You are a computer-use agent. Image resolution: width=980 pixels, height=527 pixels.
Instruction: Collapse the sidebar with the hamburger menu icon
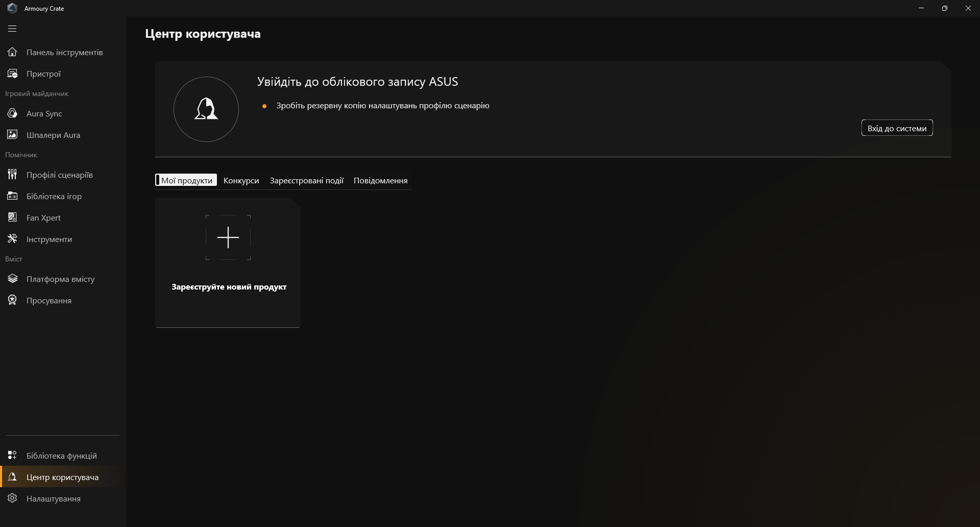12,29
